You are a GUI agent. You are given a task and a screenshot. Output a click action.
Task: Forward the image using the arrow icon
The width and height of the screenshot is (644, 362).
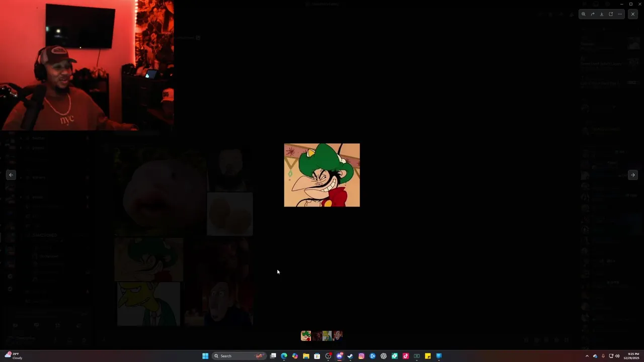pos(593,14)
